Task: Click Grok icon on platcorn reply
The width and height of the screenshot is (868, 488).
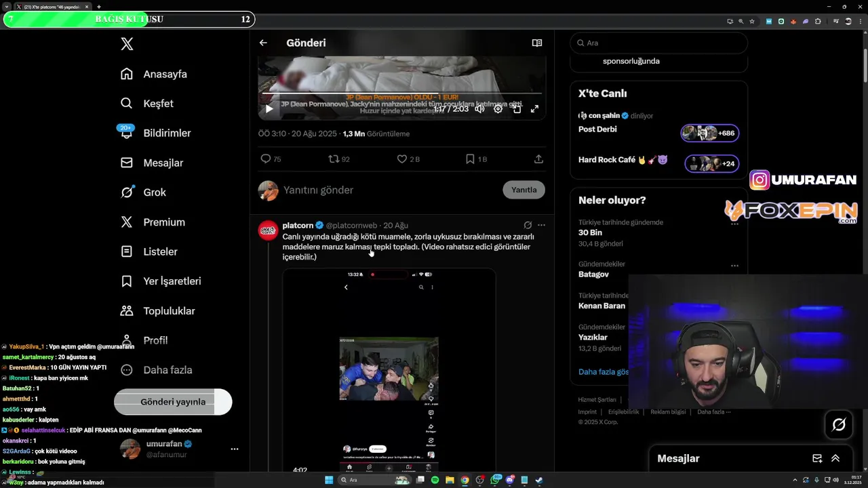Action: [528, 225]
